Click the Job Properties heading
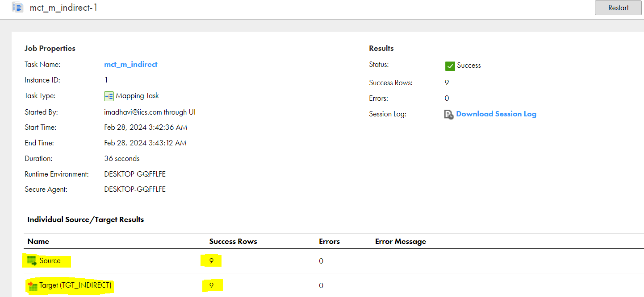Screen dimensions: 644x297 [50, 48]
